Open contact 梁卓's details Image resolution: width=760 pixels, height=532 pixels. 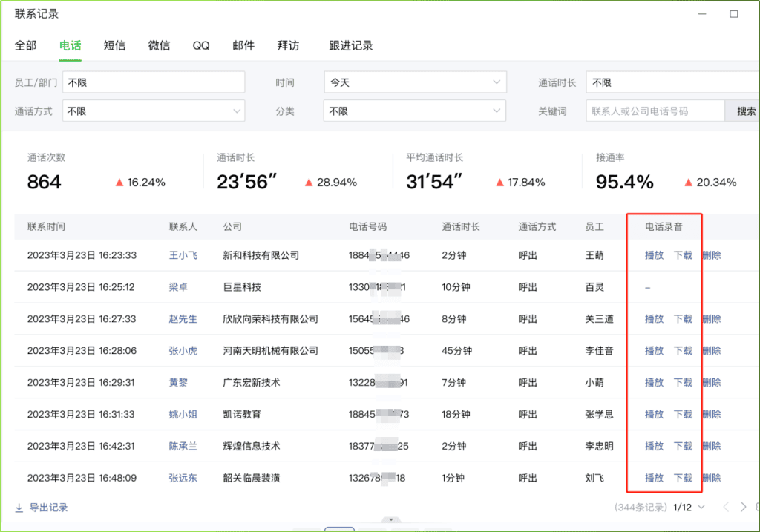pyautogui.click(x=177, y=287)
